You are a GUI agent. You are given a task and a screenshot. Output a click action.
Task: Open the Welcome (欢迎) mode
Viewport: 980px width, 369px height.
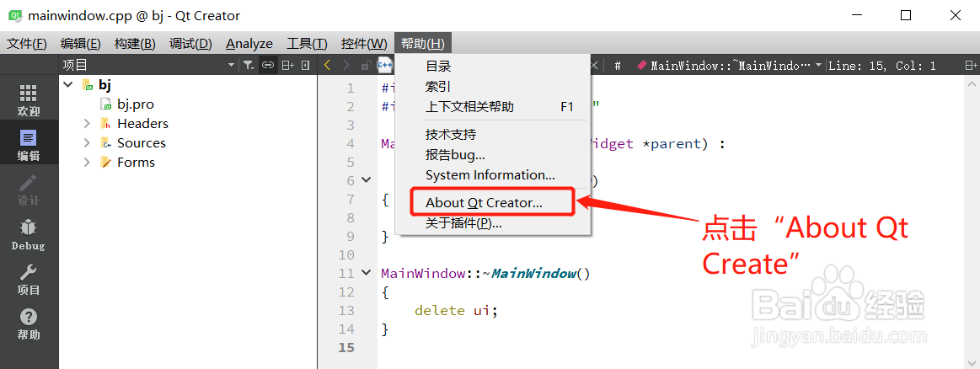(x=29, y=100)
